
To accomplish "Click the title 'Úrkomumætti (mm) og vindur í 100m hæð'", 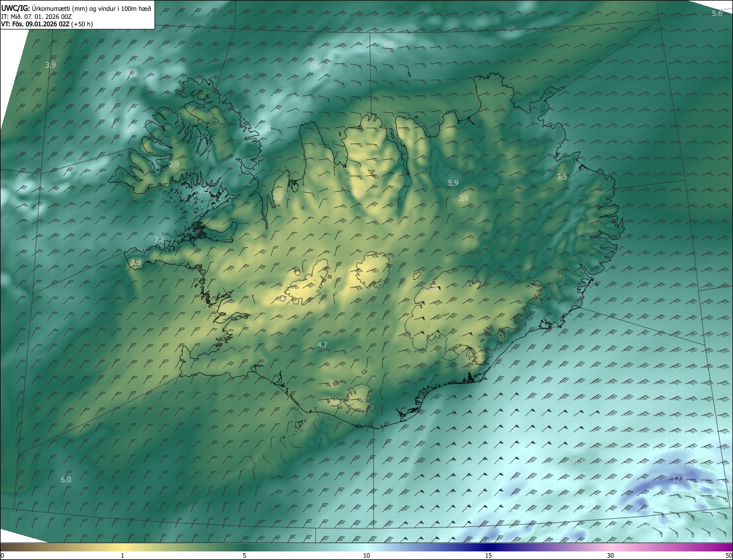I will [x=91, y=8].
